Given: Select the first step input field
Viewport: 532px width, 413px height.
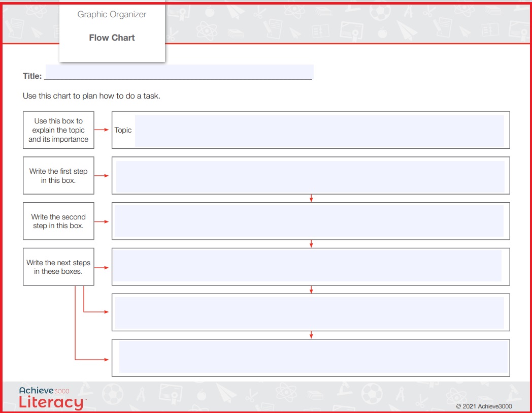Looking at the screenshot, I should [310, 177].
